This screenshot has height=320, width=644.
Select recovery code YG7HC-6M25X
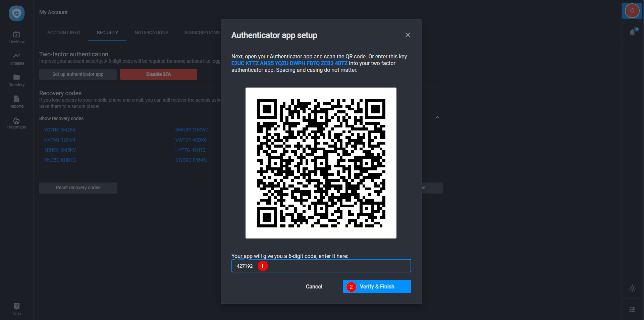click(x=60, y=130)
